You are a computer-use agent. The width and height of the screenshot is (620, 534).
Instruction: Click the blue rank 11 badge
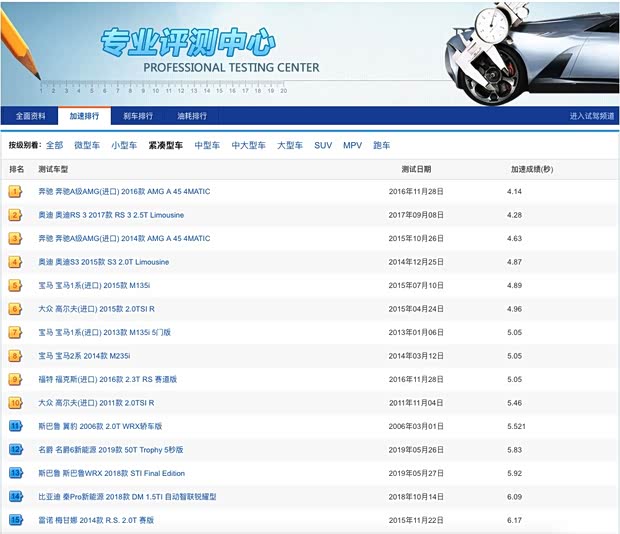pos(16,426)
